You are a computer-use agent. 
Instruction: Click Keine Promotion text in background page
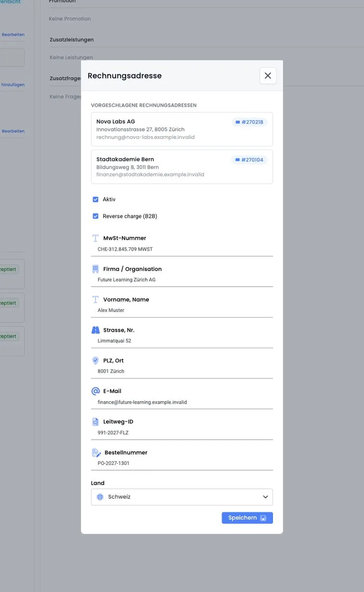pos(70,19)
